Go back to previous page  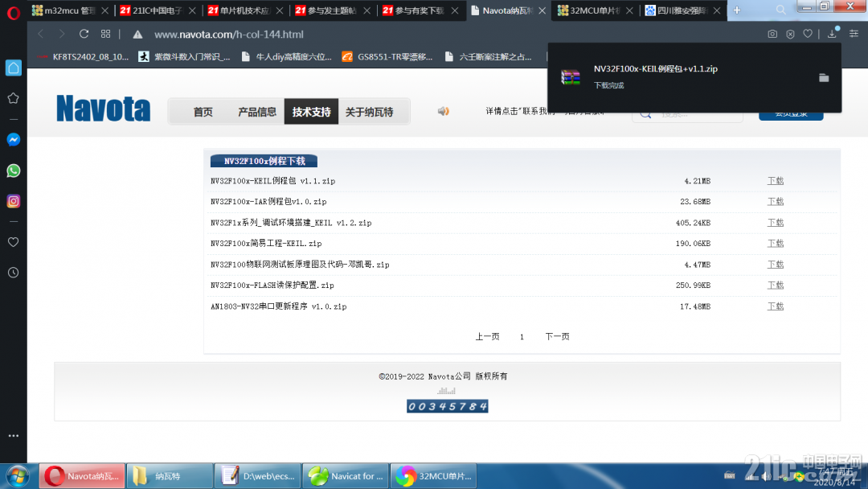click(x=40, y=34)
